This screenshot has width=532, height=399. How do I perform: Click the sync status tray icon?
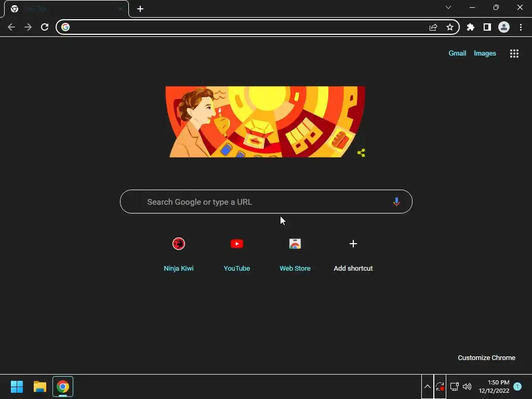tap(440, 387)
